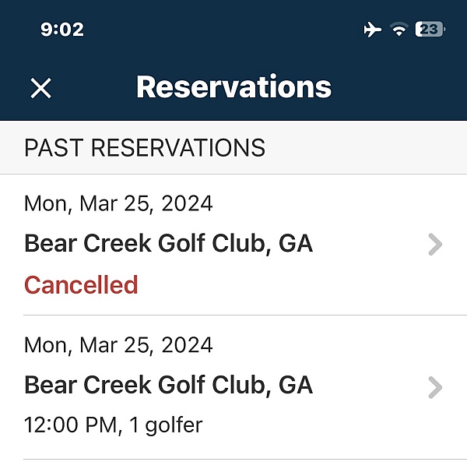Tap the Reservations page title
This screenshot has width=467, height=476.
coord(233,86)
